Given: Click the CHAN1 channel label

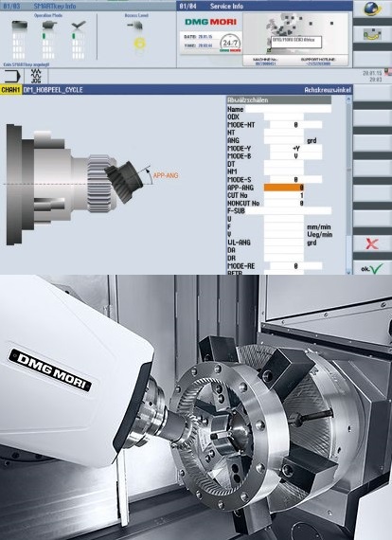Looking at the screenshot, I should (10, 90).
